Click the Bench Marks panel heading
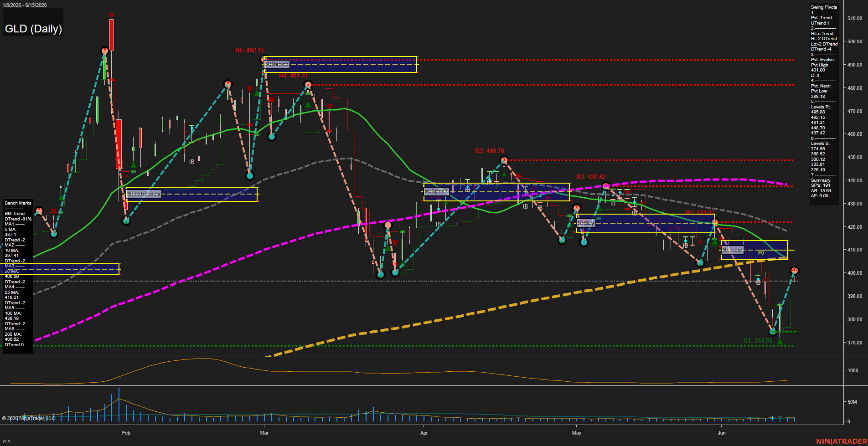This screenshot has height=446, width=868. point(18,203)
